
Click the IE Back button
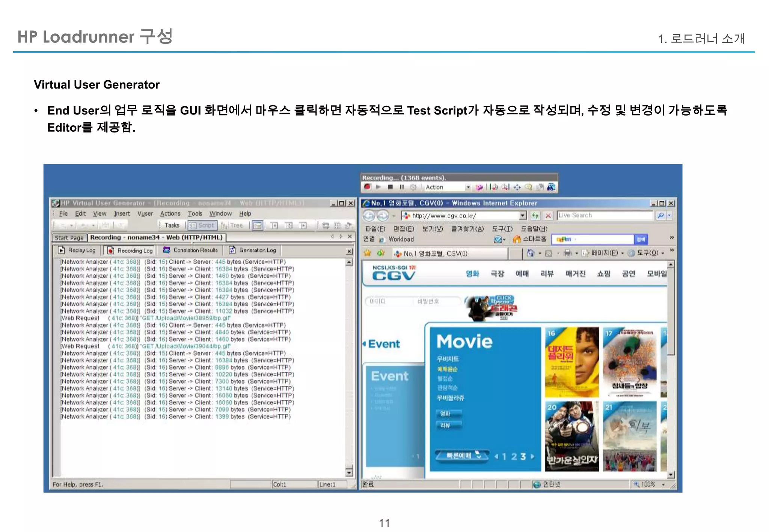pos(369,216)
